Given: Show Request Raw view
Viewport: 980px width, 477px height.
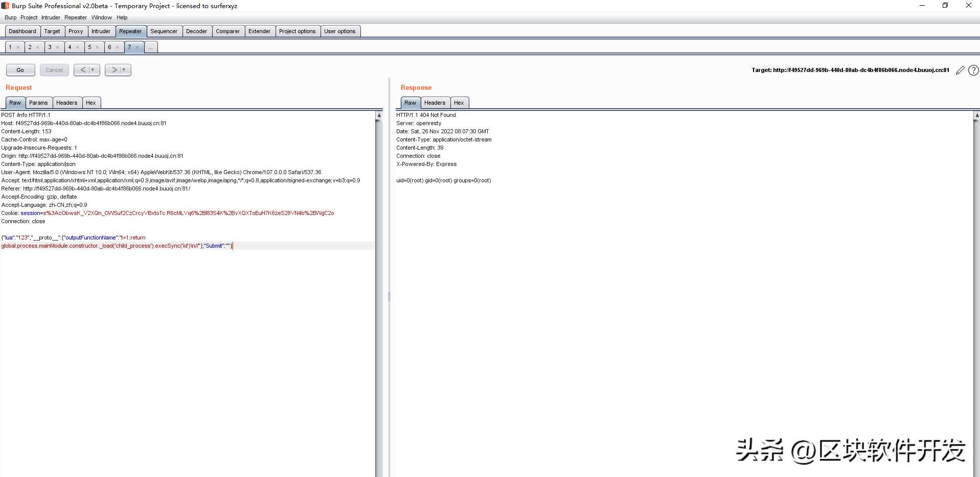Looking at the screenshot, I should tap(15, 103).
